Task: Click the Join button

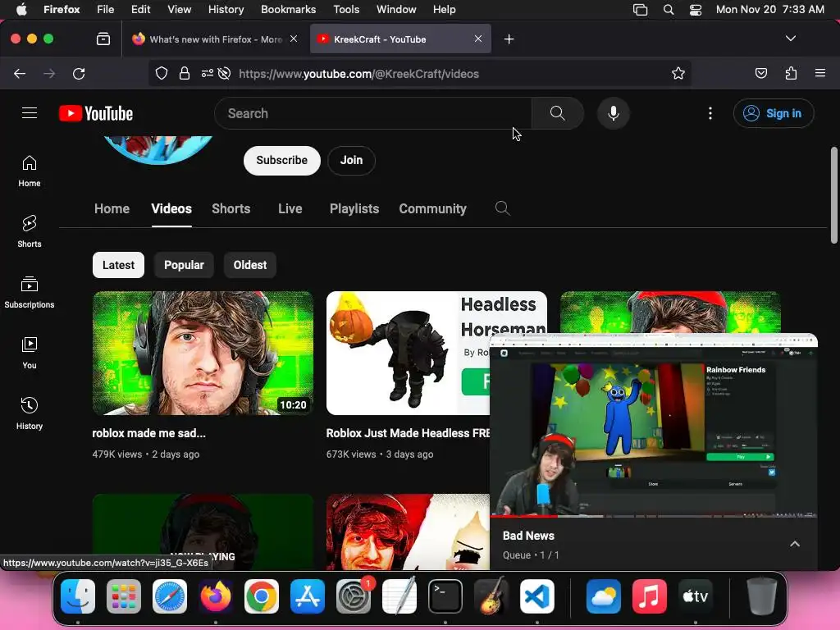Action: click(351, 160)
